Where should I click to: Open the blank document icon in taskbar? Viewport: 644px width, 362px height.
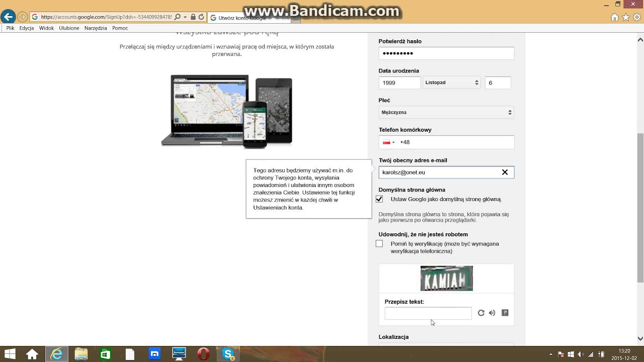(130, 354)
